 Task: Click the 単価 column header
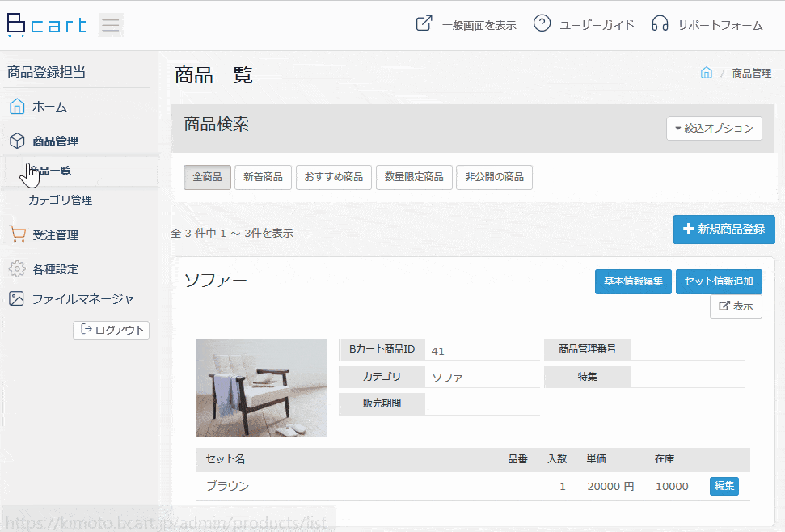click(x=597, y=459)
